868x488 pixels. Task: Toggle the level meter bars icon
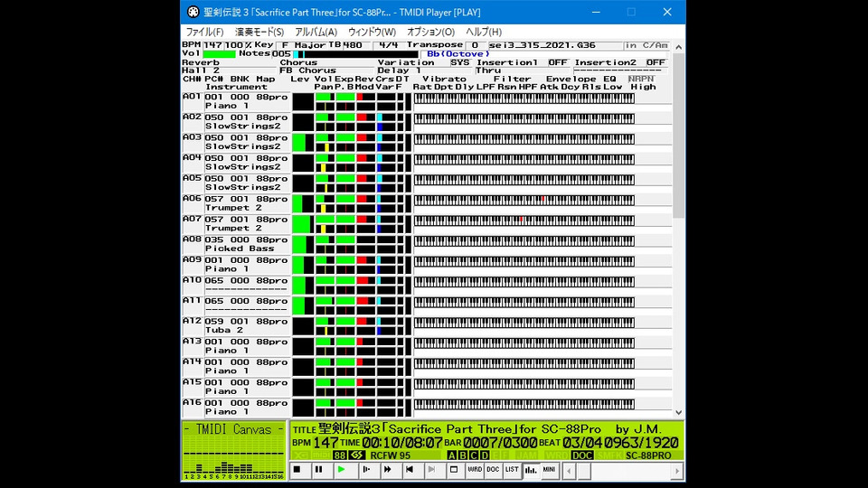[x=531, y=470]
